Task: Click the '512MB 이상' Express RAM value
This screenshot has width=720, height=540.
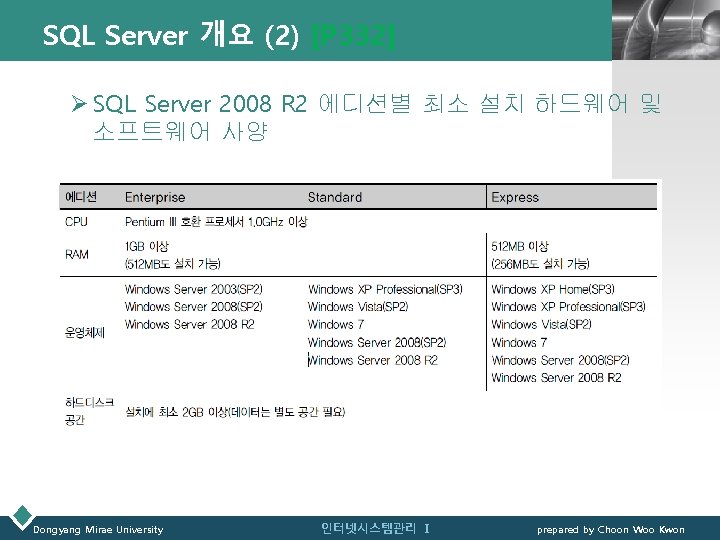Action: click(x=520, y=247)
